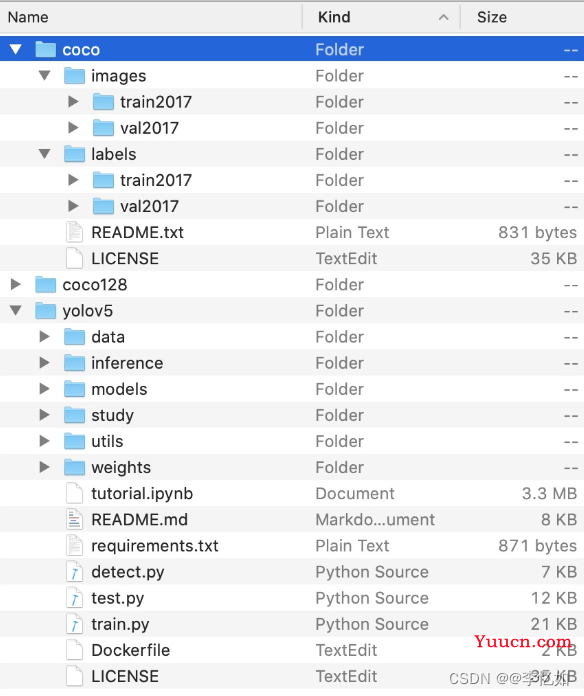The image size is (584, 696).
Task: Toggle the Kind column sort arrow
Action: coord(443,17)
